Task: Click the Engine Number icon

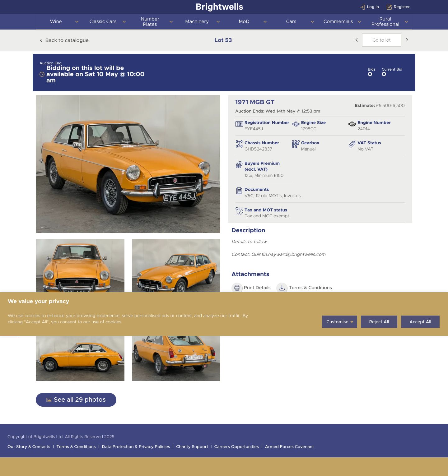Action: point(352,124)
